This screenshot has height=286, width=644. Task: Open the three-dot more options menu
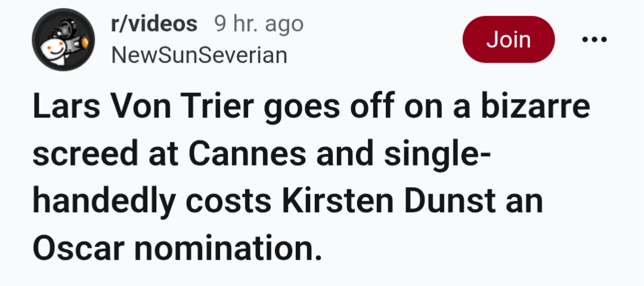coord(595,41)
